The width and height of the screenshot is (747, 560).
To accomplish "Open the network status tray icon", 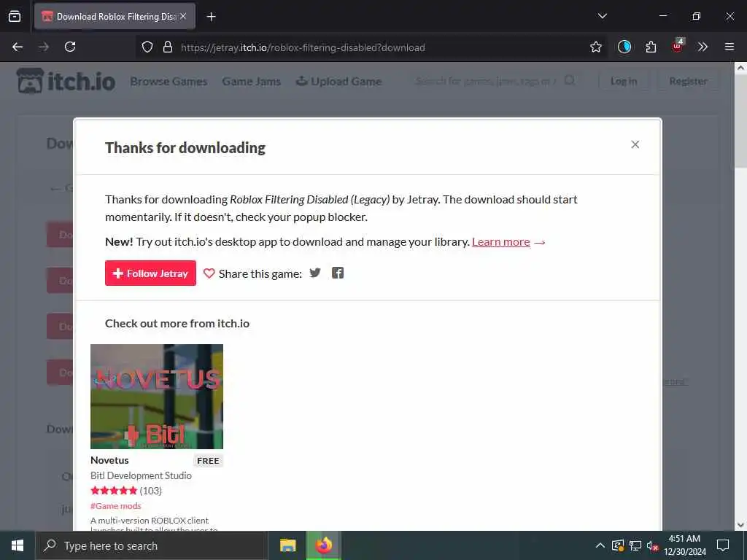I will [635, 545].
